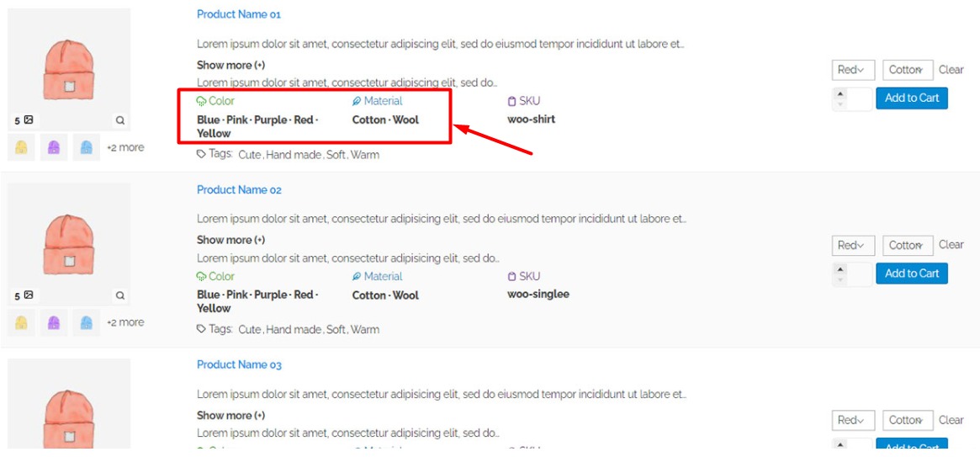The image size is (980, 457).
Task: Expand description with Show more on Product 02
Action: [230, 240]
